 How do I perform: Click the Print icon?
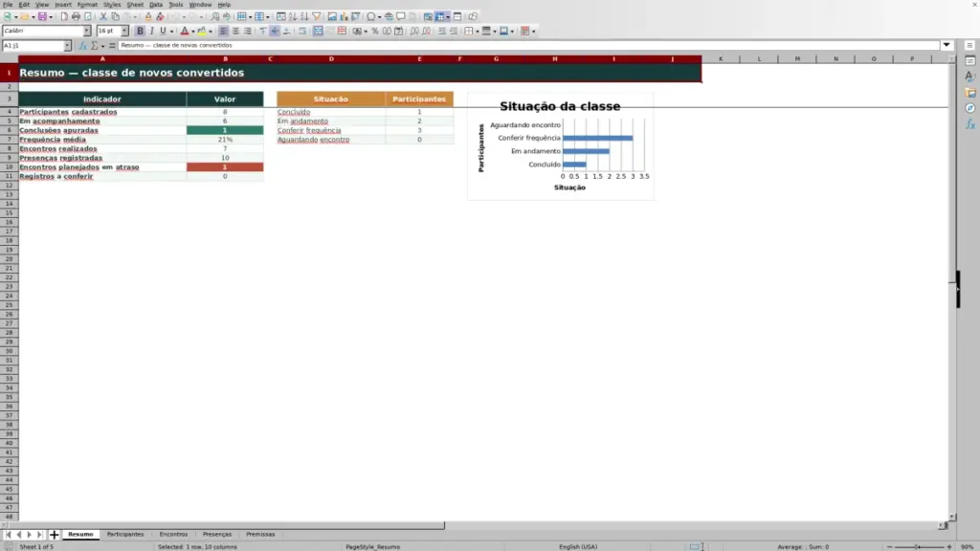tap(76, 17)
